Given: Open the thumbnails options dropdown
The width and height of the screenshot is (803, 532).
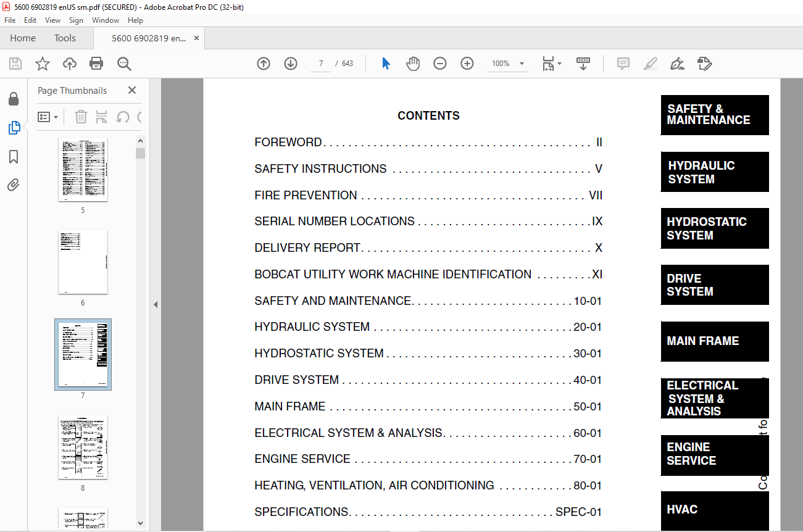Looking at the screenshot, I should coord(48,117).
